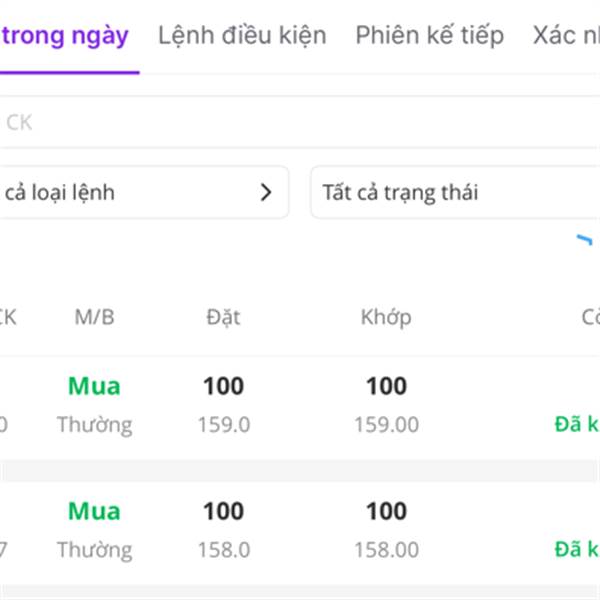Click the "Đã k" status of the 158.00 order
This screenshot has height=600, width=600.
(x=577, y=549)
